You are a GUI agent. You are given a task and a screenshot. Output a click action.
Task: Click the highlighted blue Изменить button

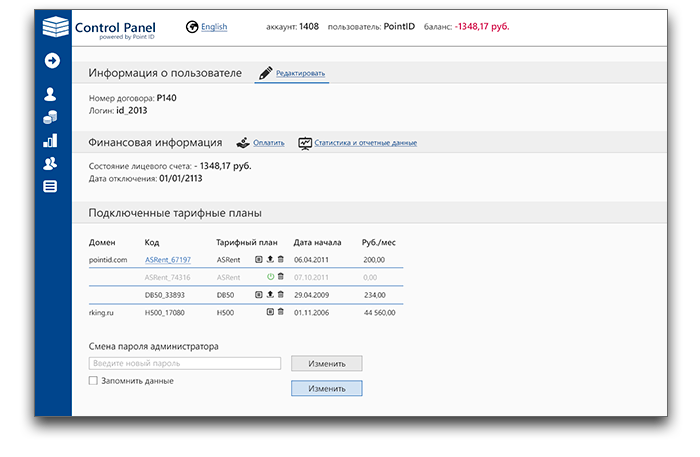pos(326,388)
